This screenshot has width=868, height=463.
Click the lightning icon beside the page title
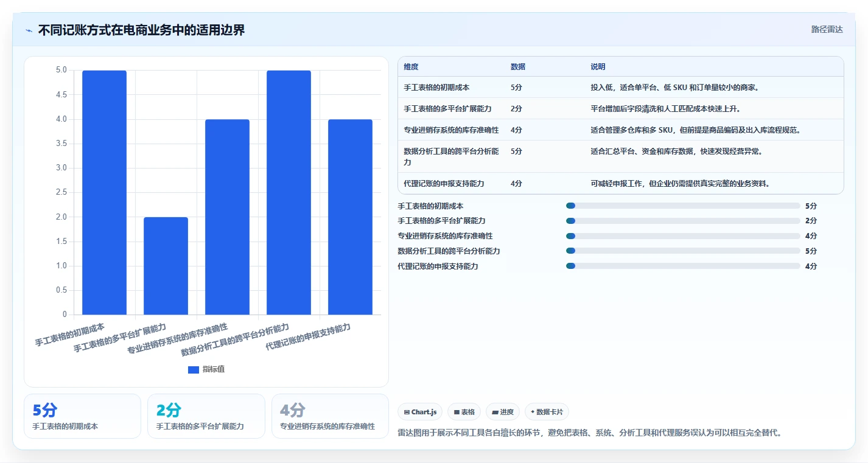[x=29, y=30]
